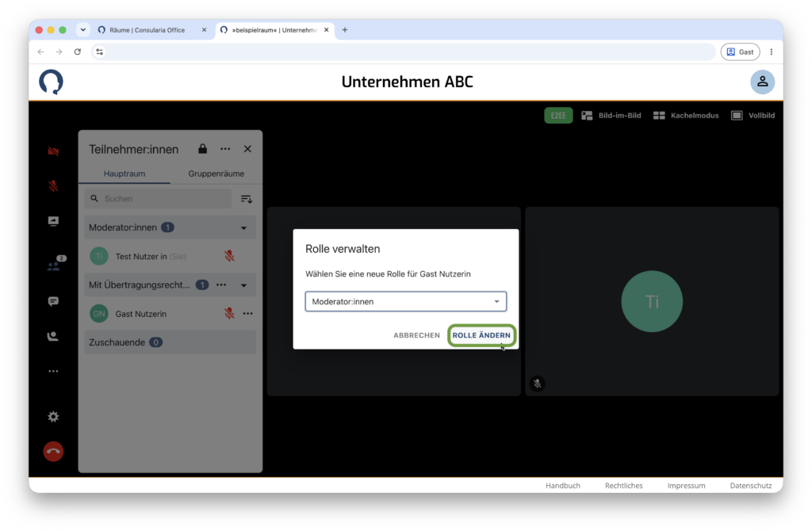Click the sort icon beside search field
The height and width of the screenshot is (531, 812).
[247, 199]
